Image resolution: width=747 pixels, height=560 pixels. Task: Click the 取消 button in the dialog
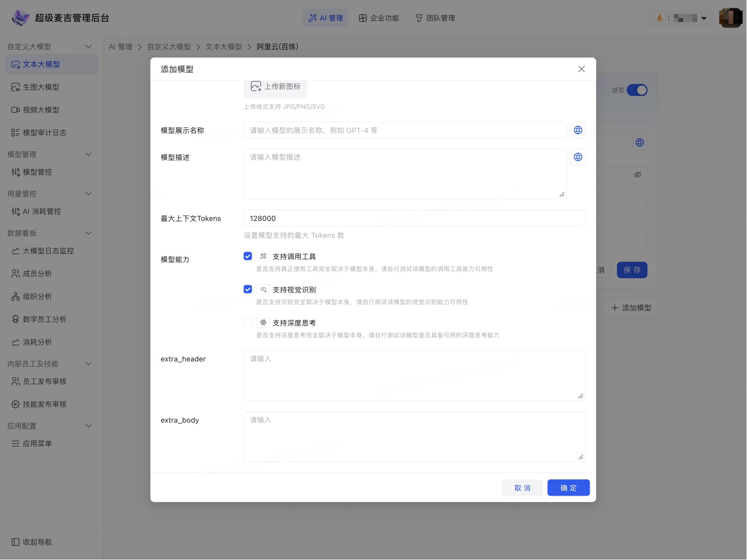point(522,488)
